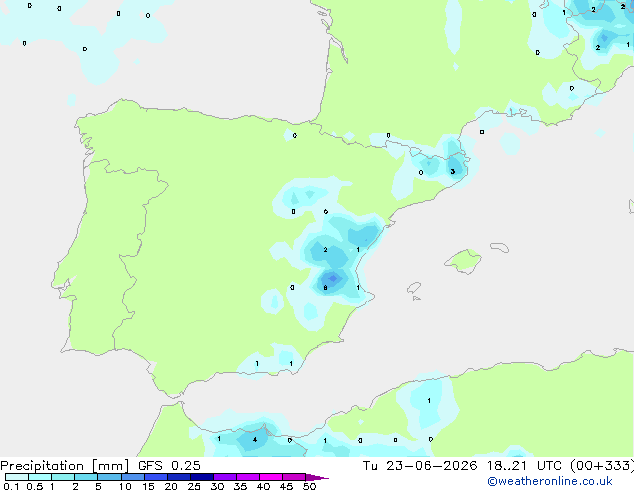Image resolution: width=634 pixels, height=490 pixels.
Task: Click the "3" precipitation value on the map
Action: 452,171
